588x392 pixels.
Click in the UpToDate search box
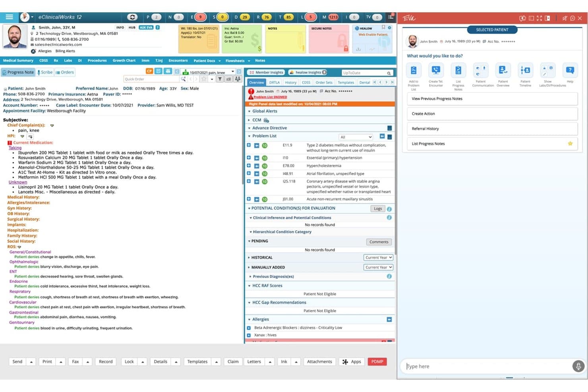365,73
